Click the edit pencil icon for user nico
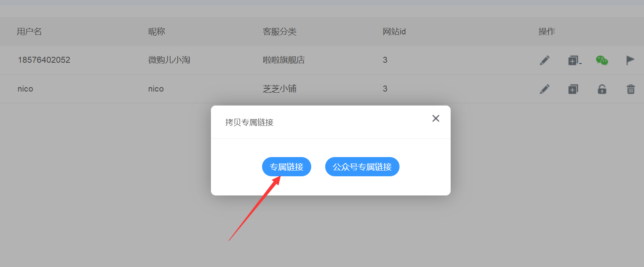This screenshot has height=267, width=644. click(545, 89)
